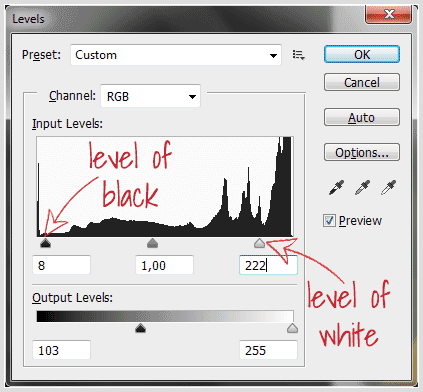This screenshot has width=423, height=392.
Task: Grab the input black point slider
Action: [x=45, y=243]
